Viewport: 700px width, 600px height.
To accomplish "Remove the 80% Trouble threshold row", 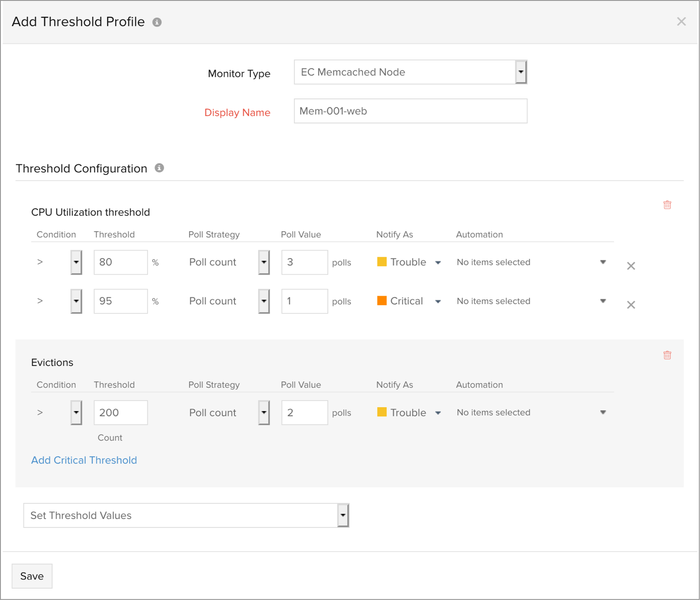I will coord(631,265).
